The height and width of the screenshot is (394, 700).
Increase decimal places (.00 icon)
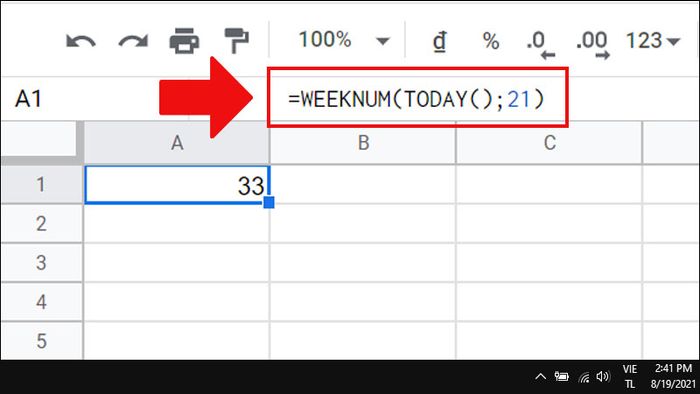pos(593,45)
